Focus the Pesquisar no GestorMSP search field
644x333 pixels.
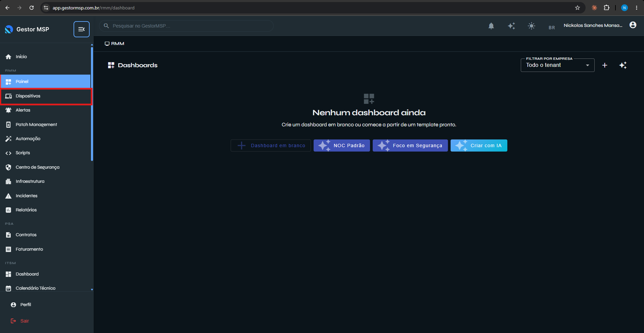click(x=186, y=26)
